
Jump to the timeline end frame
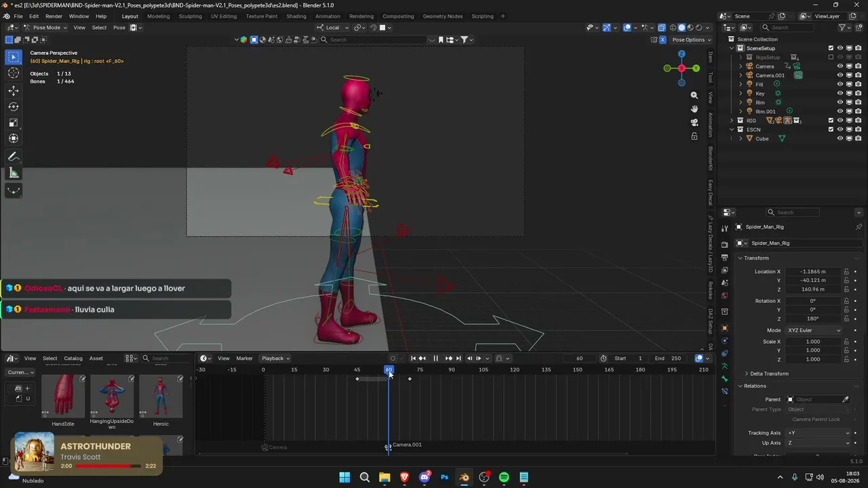(458, 359)
